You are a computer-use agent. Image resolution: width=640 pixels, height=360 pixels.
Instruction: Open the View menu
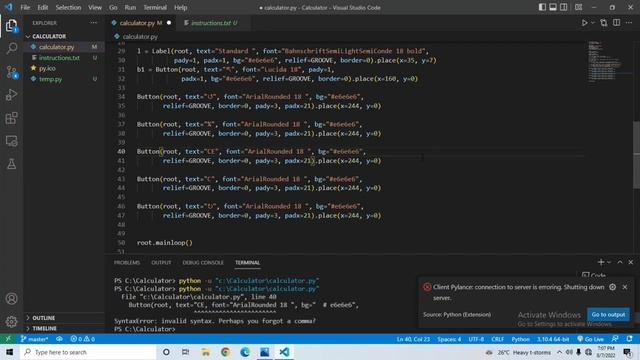pyautogui.click(x=95, y=7)
